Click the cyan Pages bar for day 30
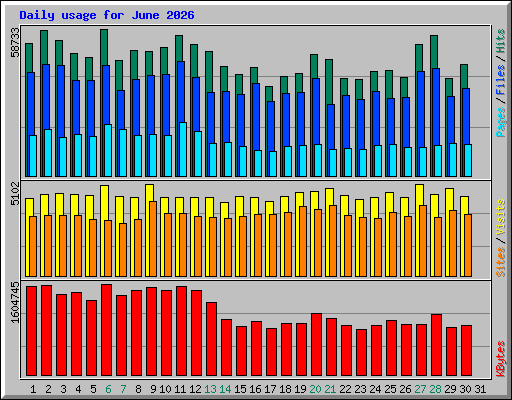The image size is (512, 400). [x=468, y=160]
